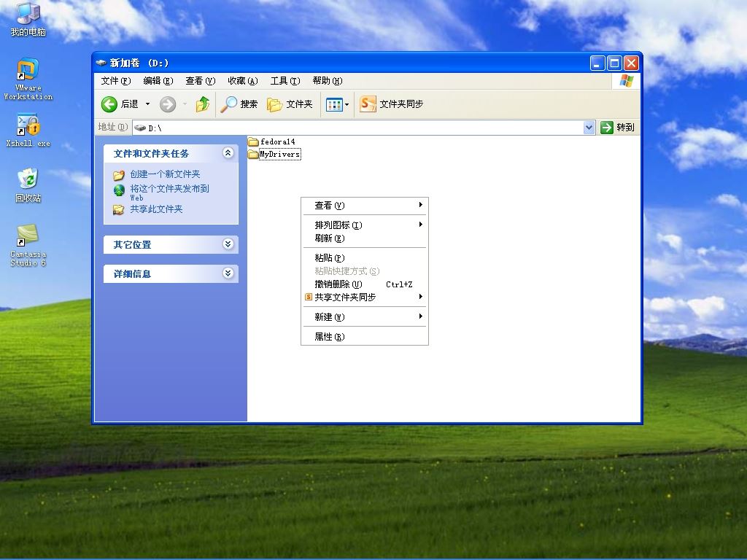Choose 刷新(E) in context menu

tap(365, 238)
